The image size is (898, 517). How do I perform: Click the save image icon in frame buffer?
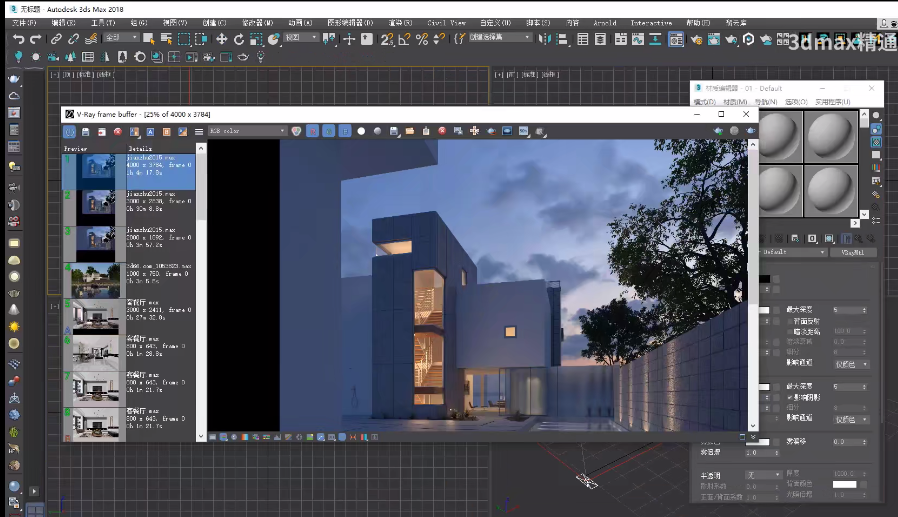[x=393, y=131]
